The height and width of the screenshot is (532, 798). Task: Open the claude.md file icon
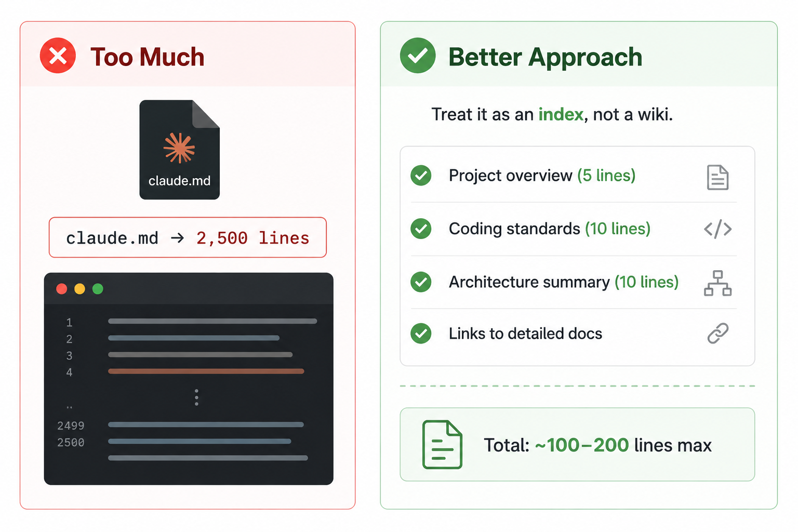click(179, 150)
